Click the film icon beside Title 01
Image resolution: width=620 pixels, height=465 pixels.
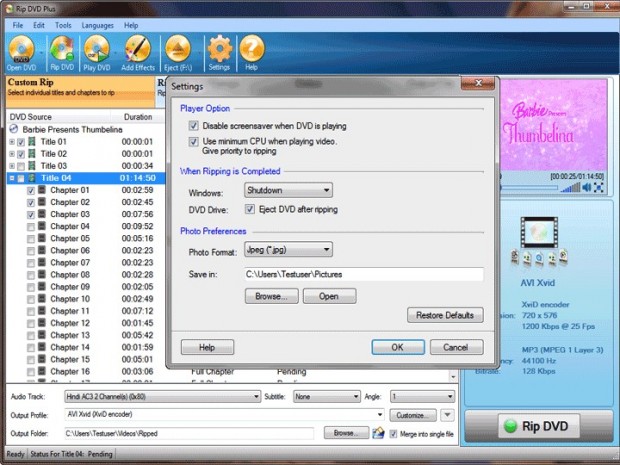[x=32, y=142]
